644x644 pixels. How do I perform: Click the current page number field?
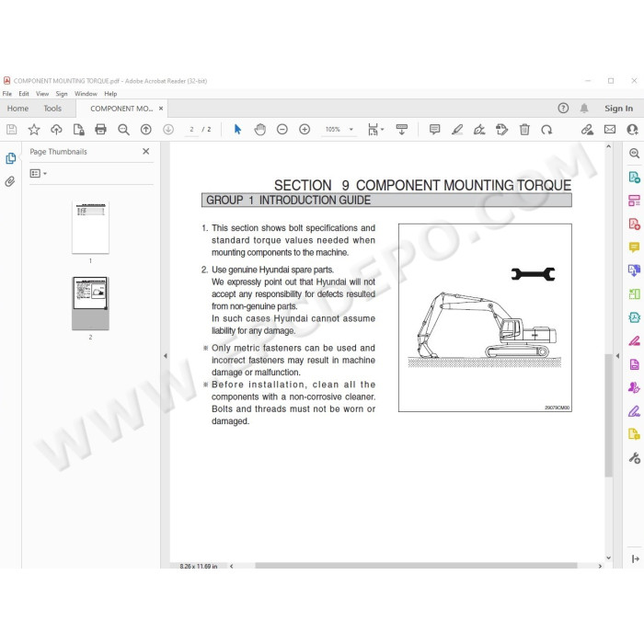[191, 130]
